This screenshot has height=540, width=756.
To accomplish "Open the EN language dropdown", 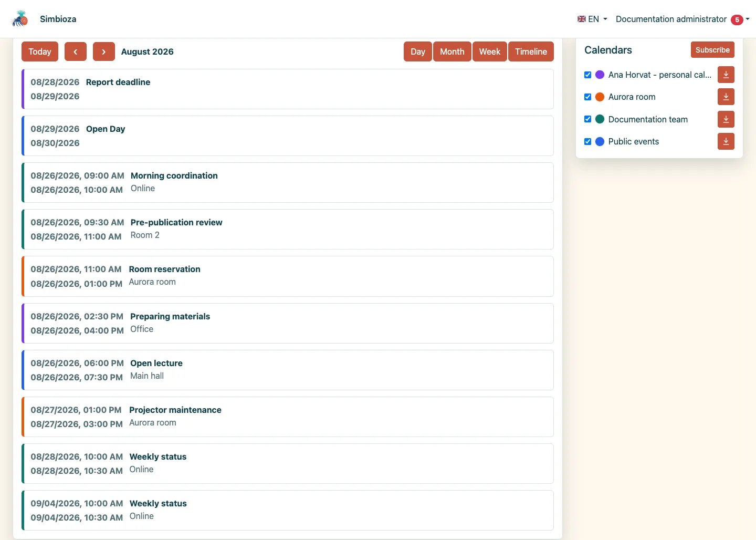I will [x=592, y=19].
